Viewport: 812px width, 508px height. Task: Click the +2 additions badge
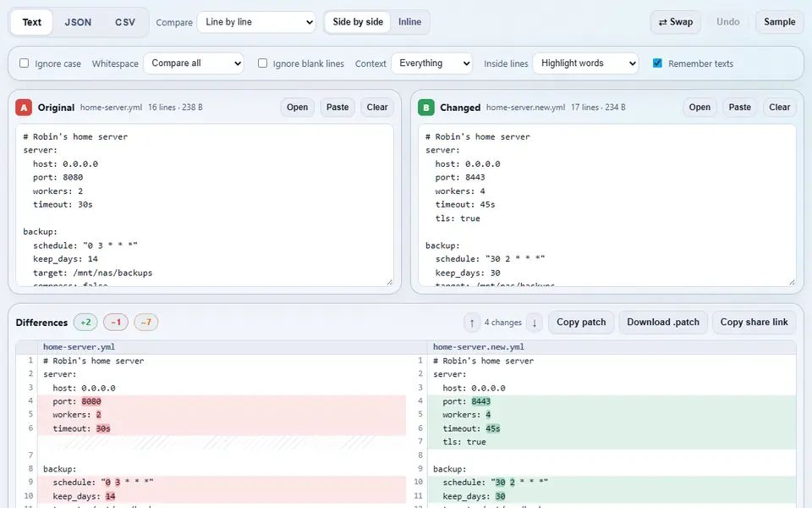point(85,322)
